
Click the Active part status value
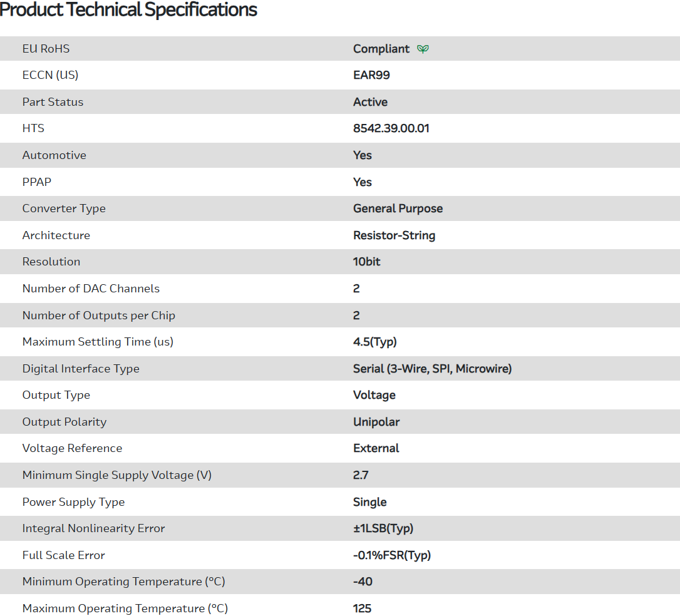(x=370, y=102)
